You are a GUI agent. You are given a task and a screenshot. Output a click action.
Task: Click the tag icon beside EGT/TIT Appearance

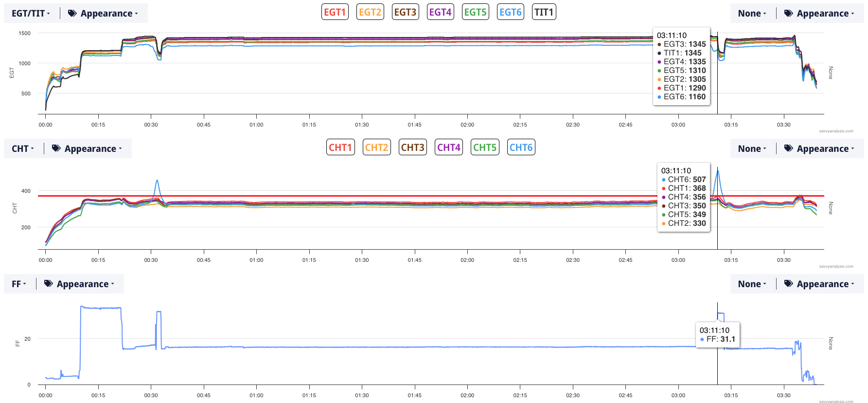tap(72, 14)
